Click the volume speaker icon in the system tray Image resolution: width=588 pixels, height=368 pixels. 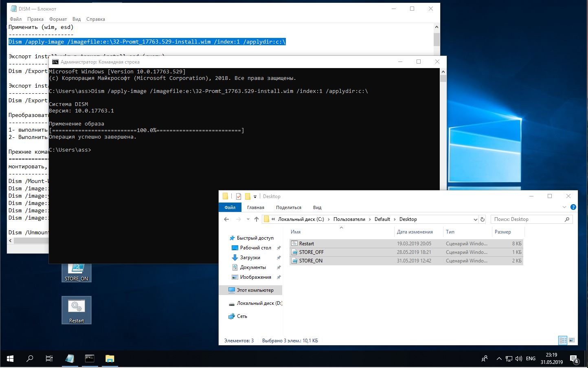pos(518,359)
